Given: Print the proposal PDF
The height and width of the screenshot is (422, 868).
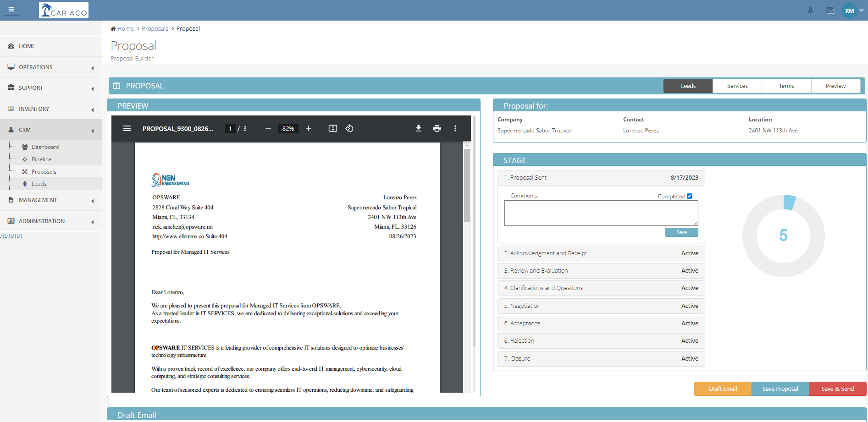Looking at the screenshot, I should 437,128.
